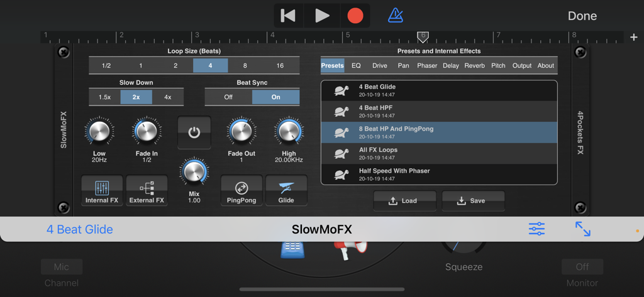Open the Reverb tab
The image size is (644, 297).
point(474,66)
